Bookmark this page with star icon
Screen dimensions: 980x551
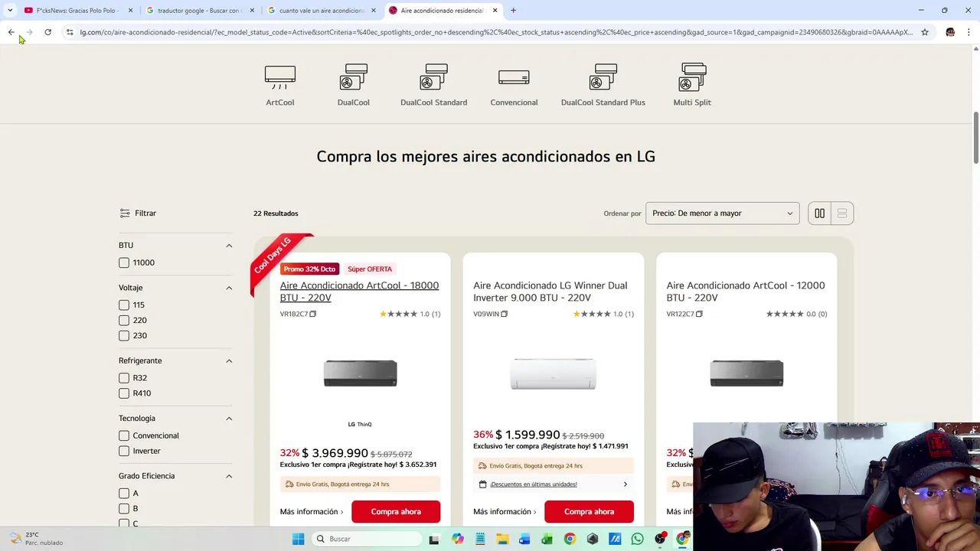click(925, 32)
